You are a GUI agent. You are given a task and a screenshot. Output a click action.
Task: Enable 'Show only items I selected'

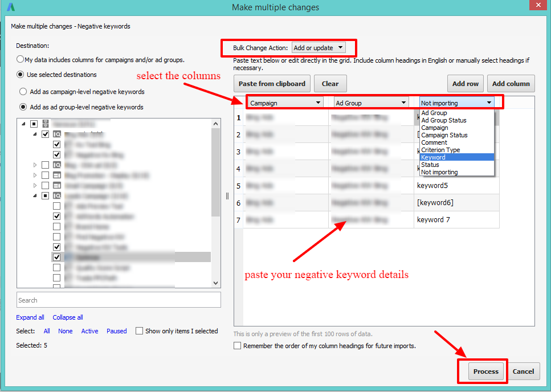coord(139,331)
